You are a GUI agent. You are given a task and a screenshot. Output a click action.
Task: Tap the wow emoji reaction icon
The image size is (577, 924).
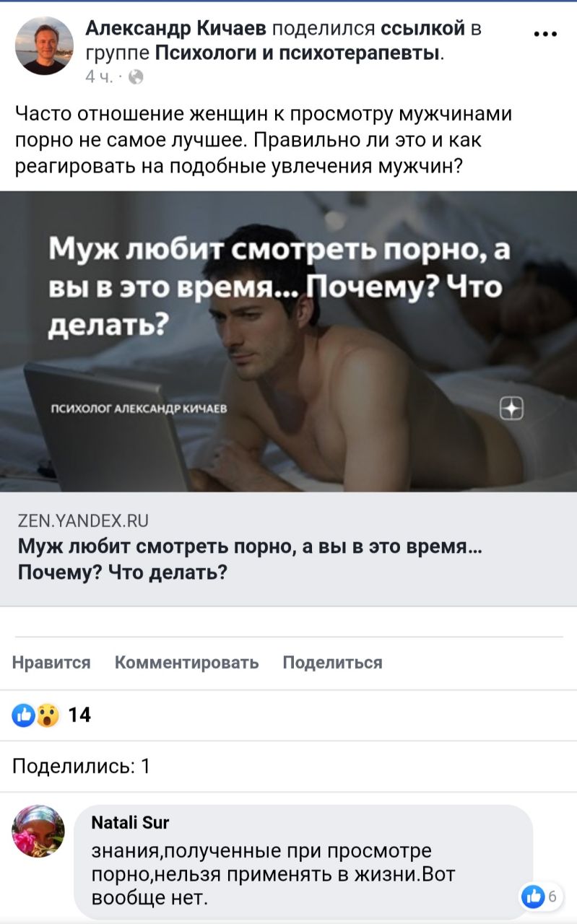point(47,715)
